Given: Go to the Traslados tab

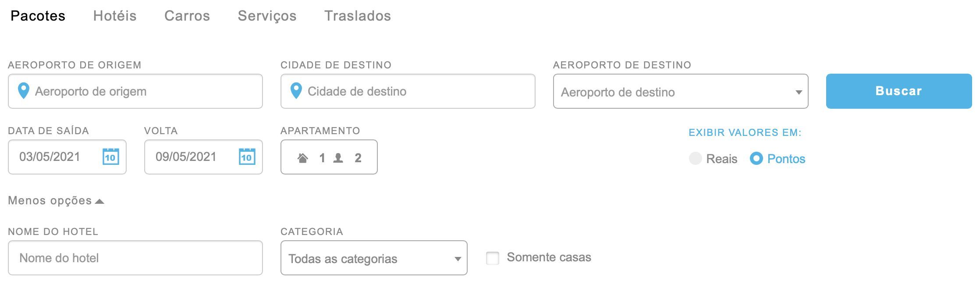Looking at the screenshot, I should click(x=358, y=16).
